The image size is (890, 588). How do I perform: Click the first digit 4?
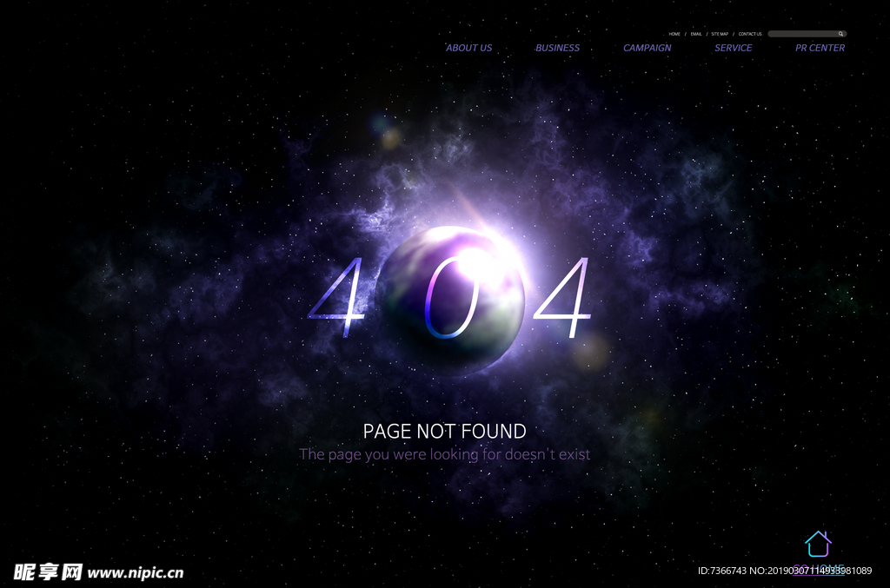coord(336,298)
